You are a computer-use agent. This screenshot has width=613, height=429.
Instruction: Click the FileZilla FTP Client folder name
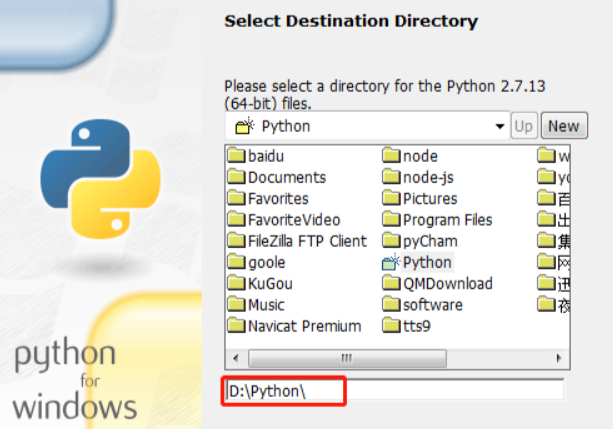tap(308, 241)
